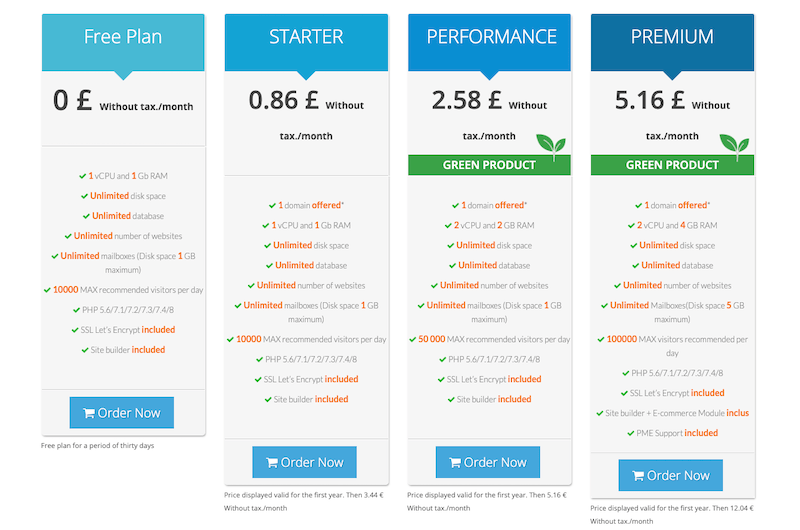Click the green leaf icon on PREMIUM

[734, 146]
